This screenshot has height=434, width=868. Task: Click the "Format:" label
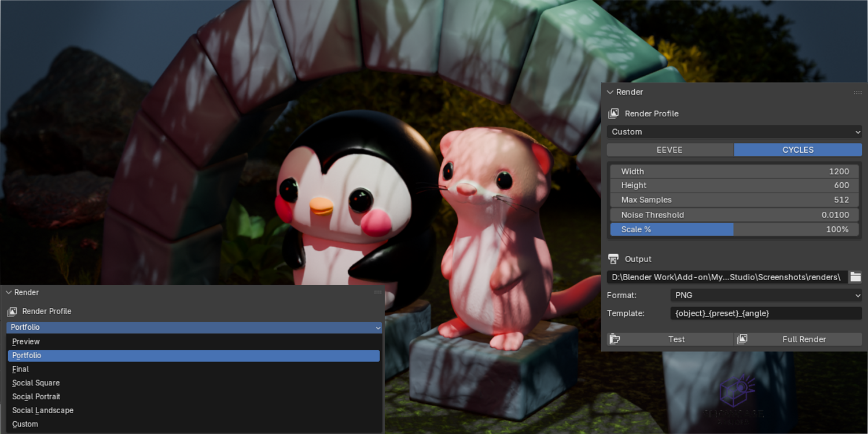[621, 295]
